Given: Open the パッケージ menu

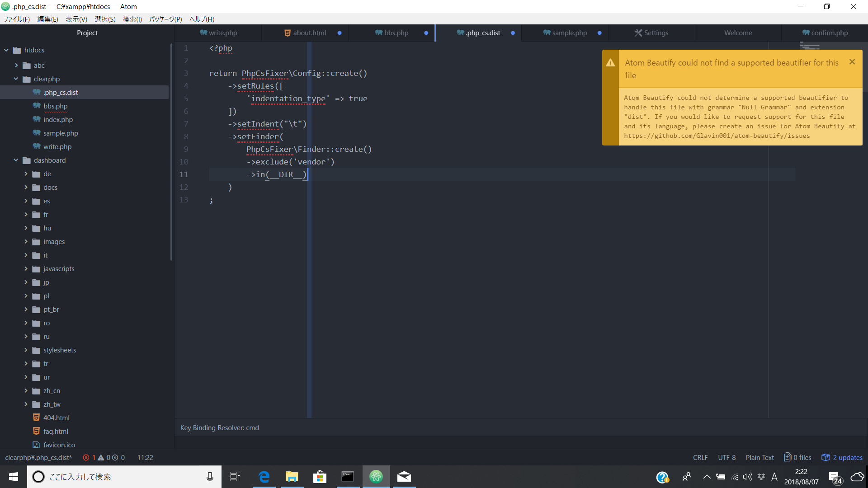Looking at the screenshot, I should click(165, 19).
